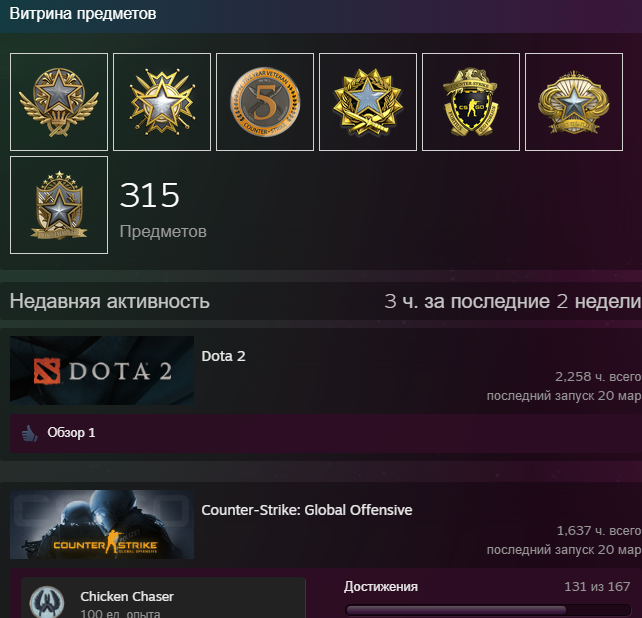Click the achievements progress bar
Viewport: 642px width, 618px height.
(488, 610)
